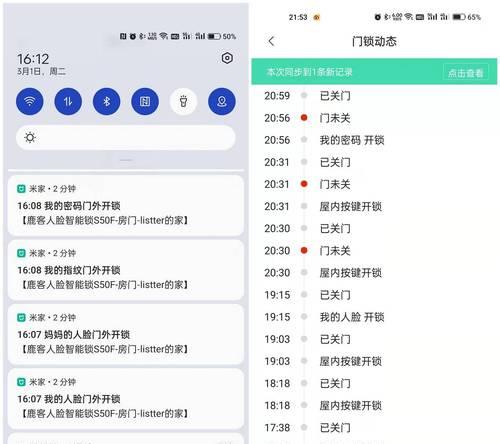Image resolution: width=500 pixels, height=444 pixels.
Task: Tap 本次同步到1条新记录 banner text
Action: point(309,72)
